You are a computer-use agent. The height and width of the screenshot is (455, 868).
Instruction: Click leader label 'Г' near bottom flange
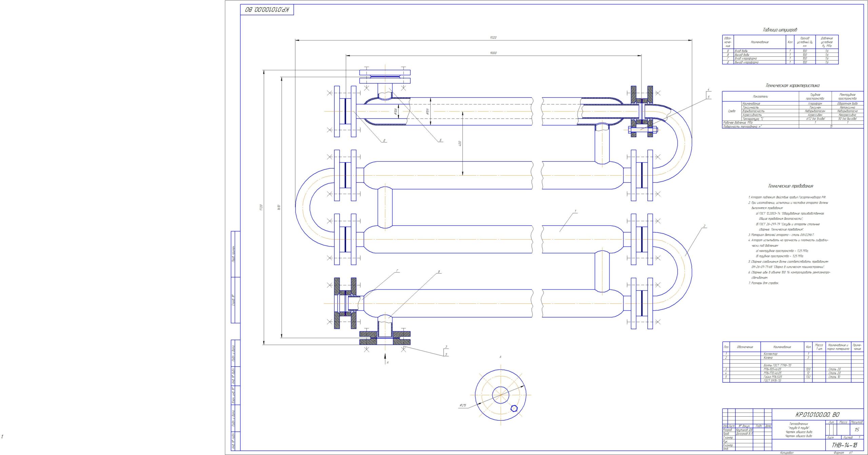point(397,271)
